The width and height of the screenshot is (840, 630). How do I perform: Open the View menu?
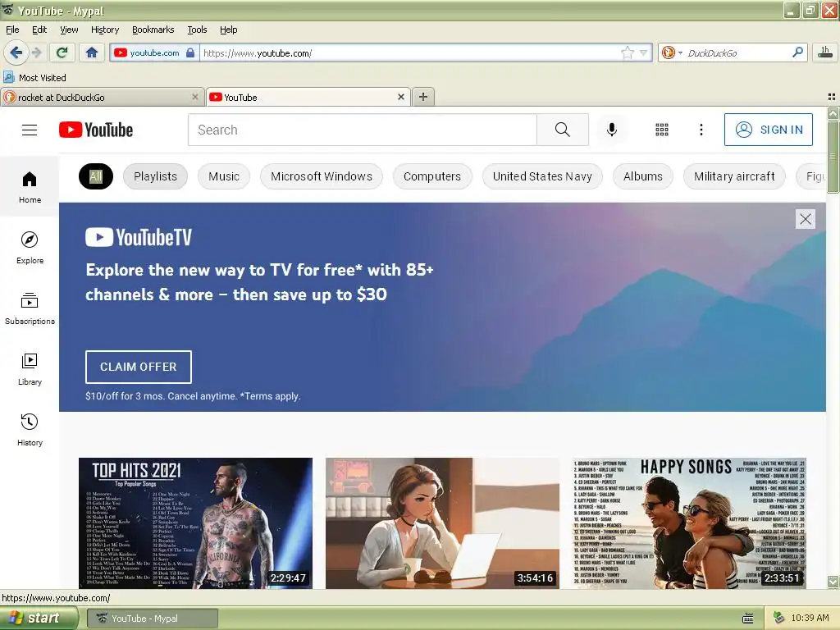[69, 30]
